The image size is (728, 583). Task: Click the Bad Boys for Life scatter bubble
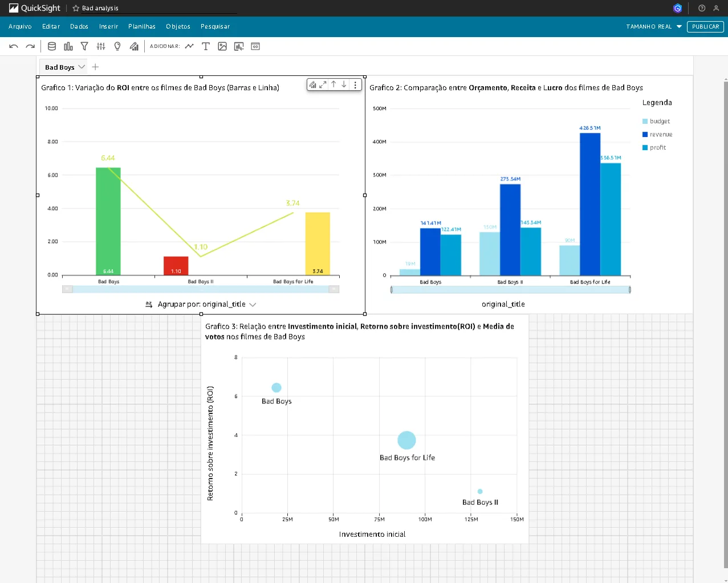[x=406, y=440]
